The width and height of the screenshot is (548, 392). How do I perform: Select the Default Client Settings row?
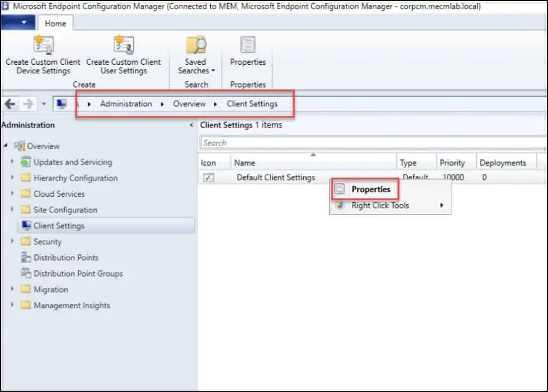372,177
